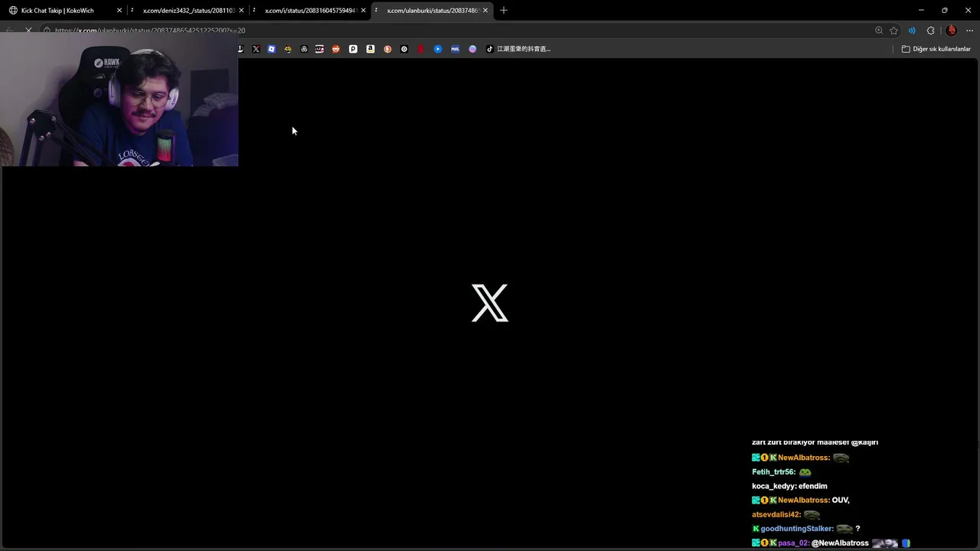Open the purple circle bookmark icon
Screen dimensions: 980x551
tap(472, 49)
